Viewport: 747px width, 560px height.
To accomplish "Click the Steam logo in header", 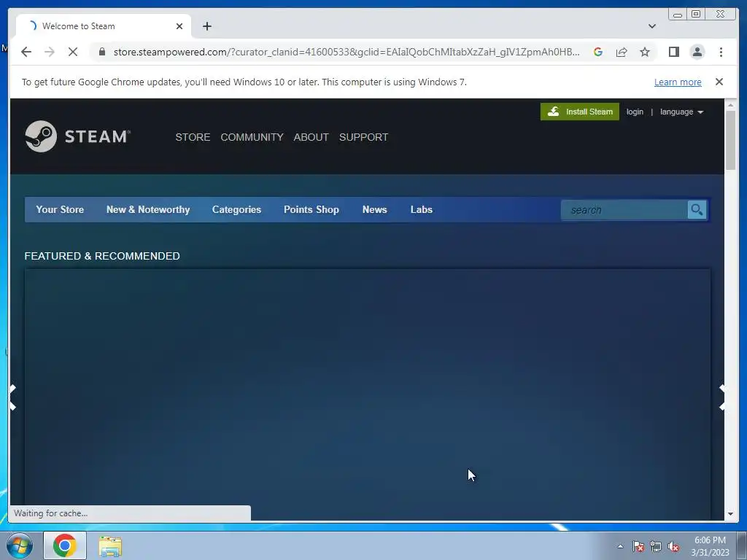I will point(77,136).
